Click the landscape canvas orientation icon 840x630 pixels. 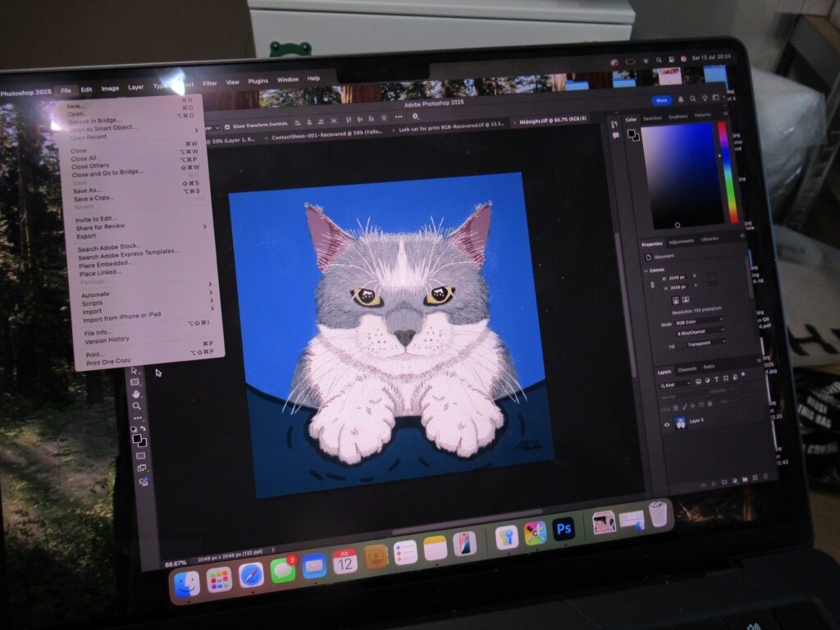point(686,299)
